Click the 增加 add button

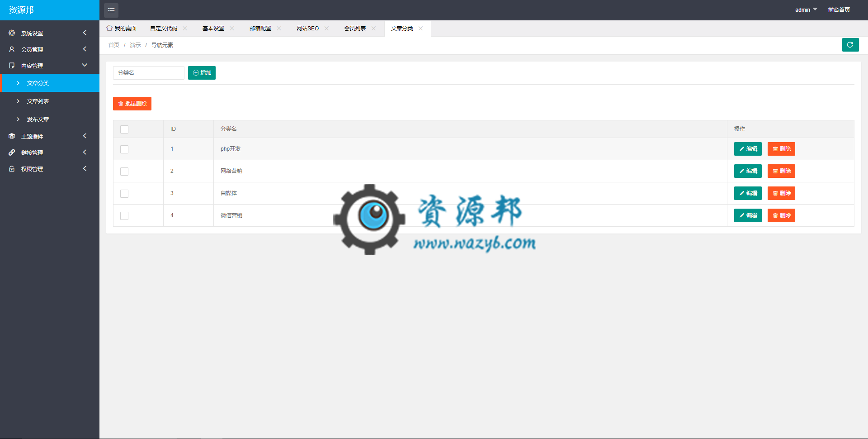pyautogui.click(x=202, y=73)
